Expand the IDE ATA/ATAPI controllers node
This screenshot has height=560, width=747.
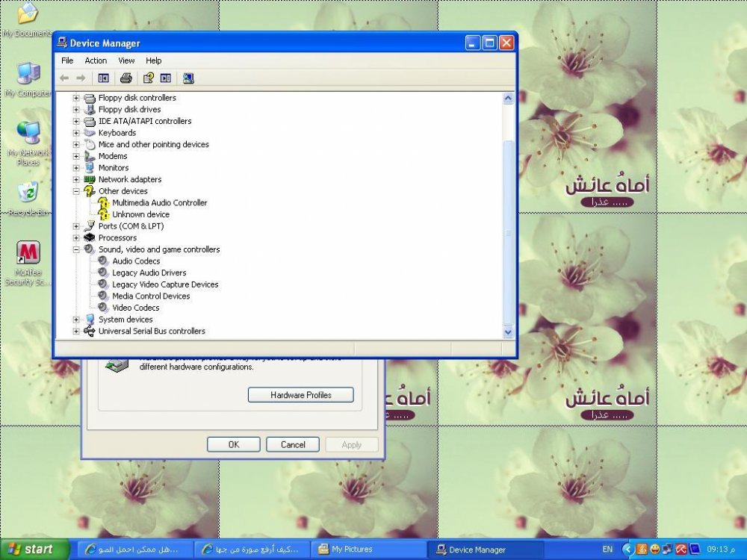(x=76, y=122)
